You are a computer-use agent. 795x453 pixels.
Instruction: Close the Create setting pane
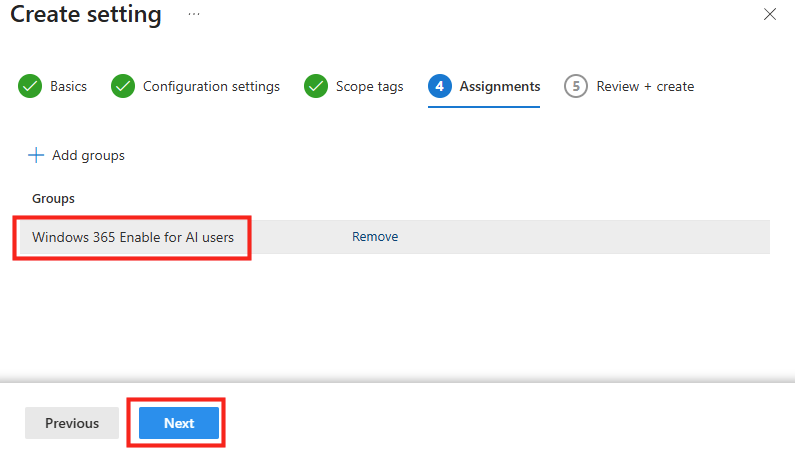tap(770, 14)
